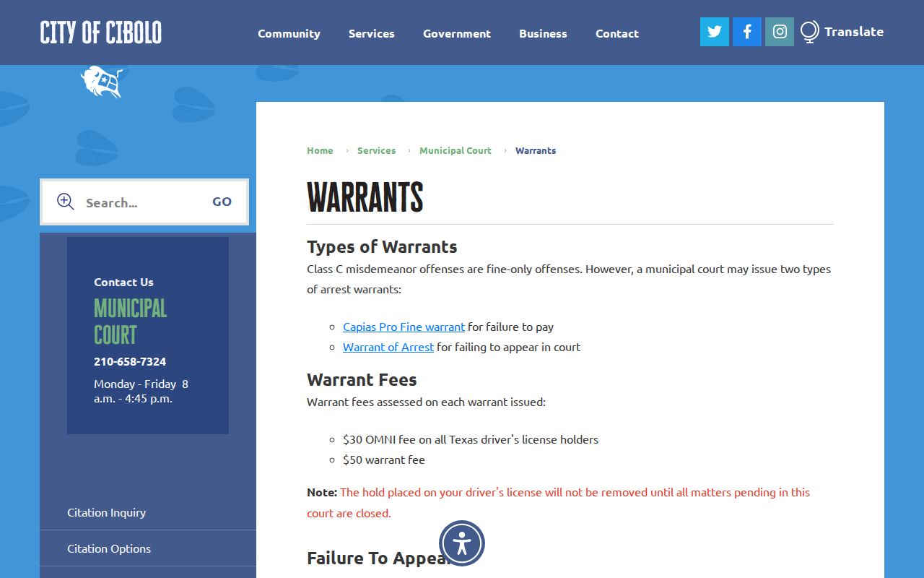The height and width of the screenshot is (578, 924).
Task: Open the Facebook social media icon
Action: click(747, 32)
